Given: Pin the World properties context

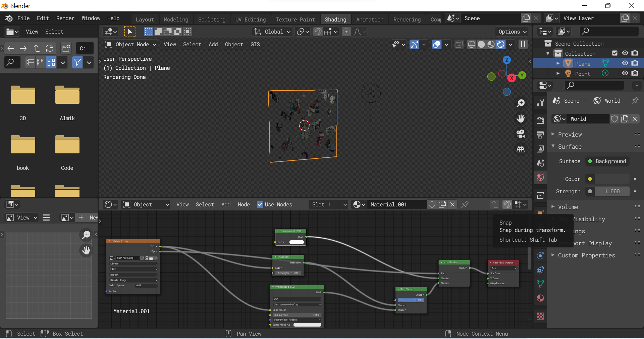Looking at the screenshot, I should click(635, 101).
